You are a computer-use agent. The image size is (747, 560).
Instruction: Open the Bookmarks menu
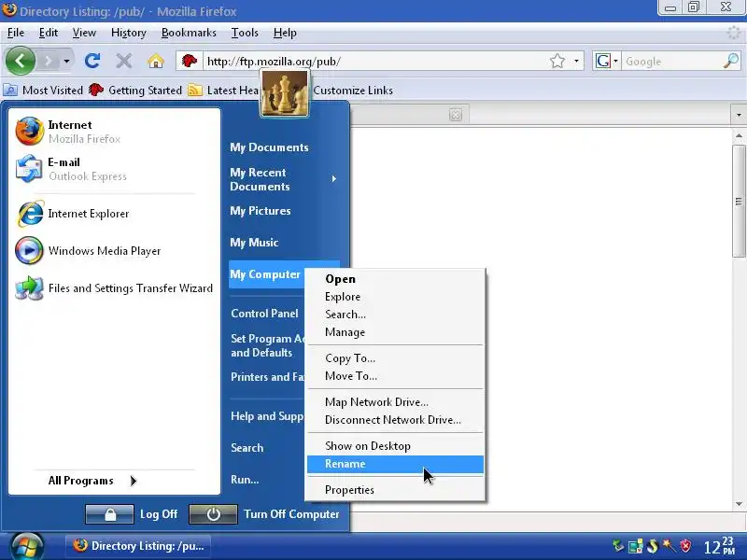(189, 33)
